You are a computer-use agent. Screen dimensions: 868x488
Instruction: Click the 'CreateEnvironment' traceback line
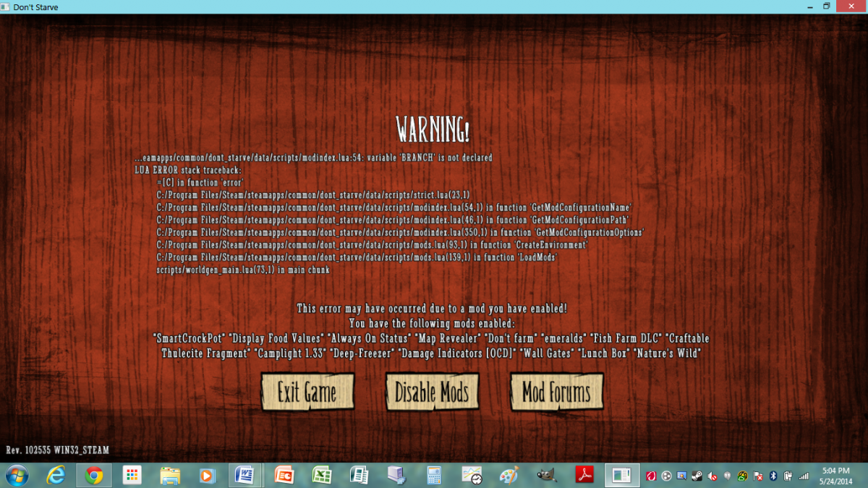pyautogui.click(x=371, y=245)
